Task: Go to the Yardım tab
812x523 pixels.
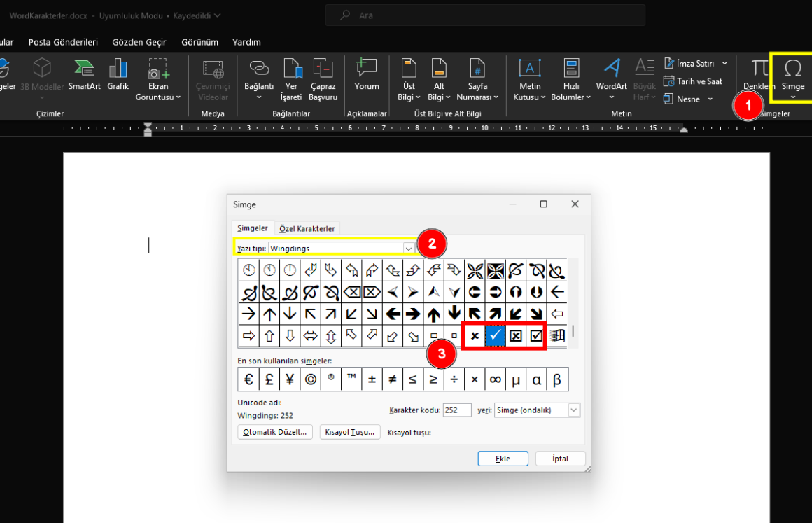Action: [246, 42]
